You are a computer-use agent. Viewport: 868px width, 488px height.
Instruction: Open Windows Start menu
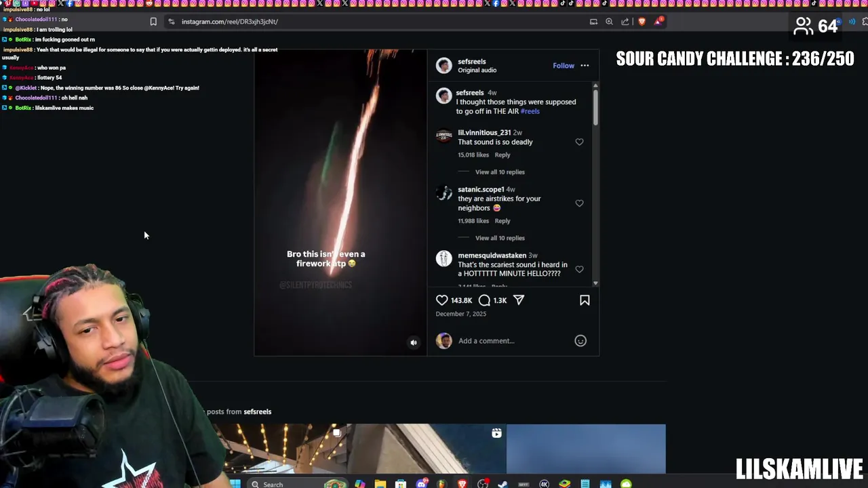click(x=235, y=484)
